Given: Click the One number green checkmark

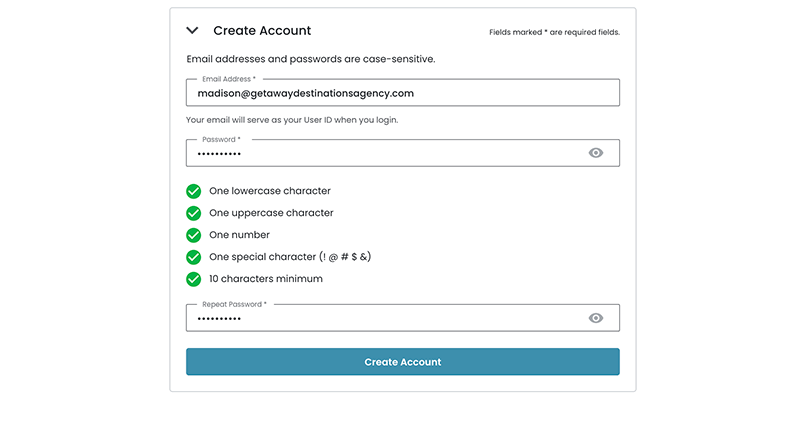Looking at the screenshot, I should tap(194, 235).
